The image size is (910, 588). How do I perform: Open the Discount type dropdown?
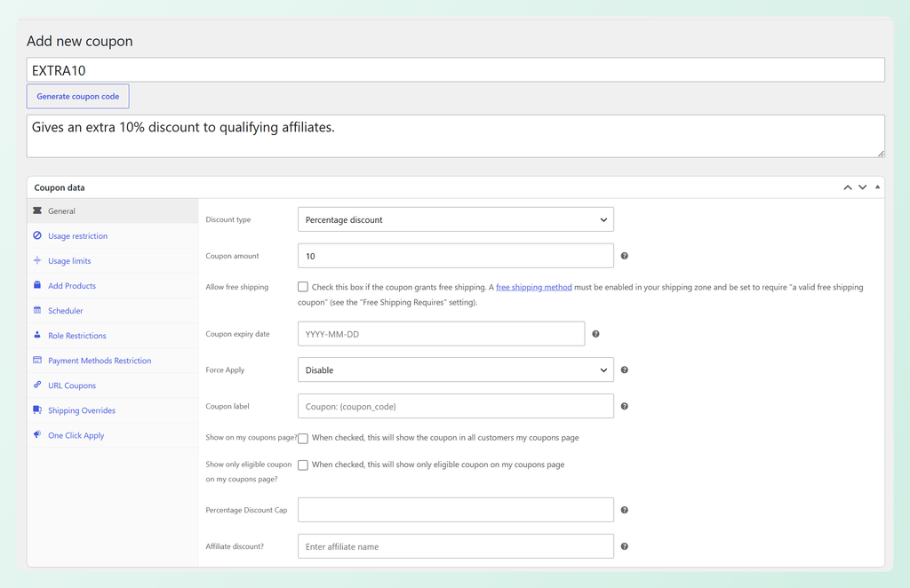(x=456, y=219)
